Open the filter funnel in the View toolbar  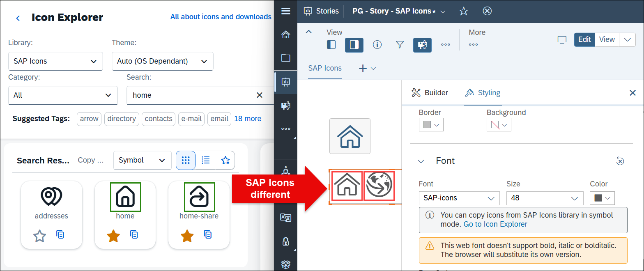point(400,45)
